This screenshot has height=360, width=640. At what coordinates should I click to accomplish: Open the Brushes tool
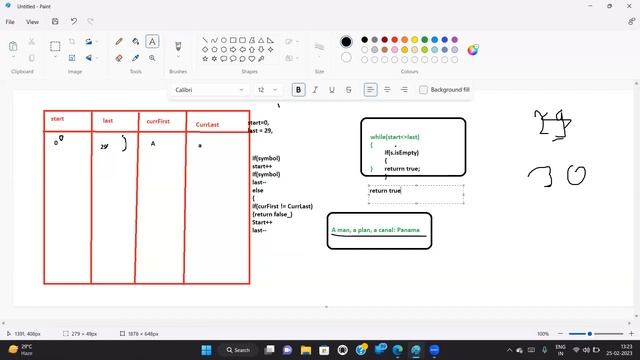(x=178, y=46)
